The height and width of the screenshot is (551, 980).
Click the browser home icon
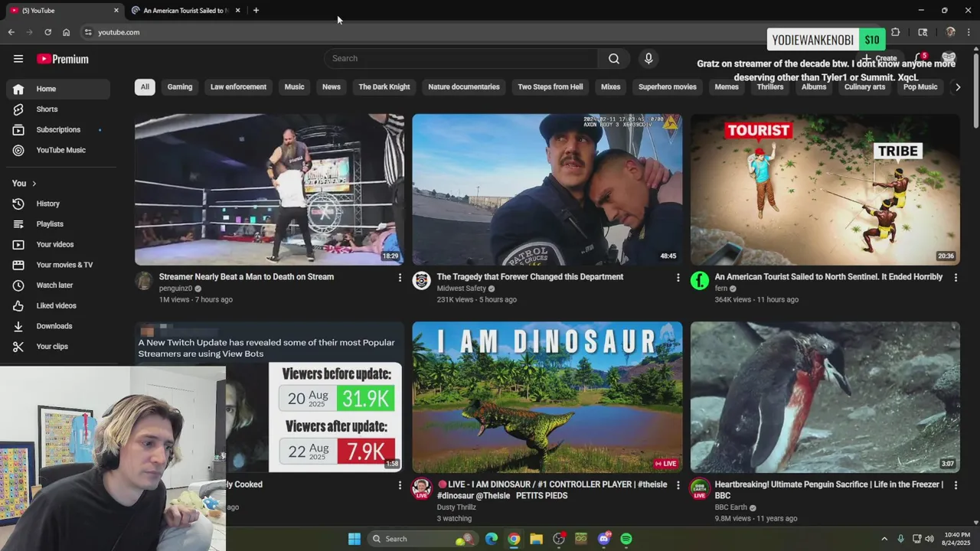[66, 32]
